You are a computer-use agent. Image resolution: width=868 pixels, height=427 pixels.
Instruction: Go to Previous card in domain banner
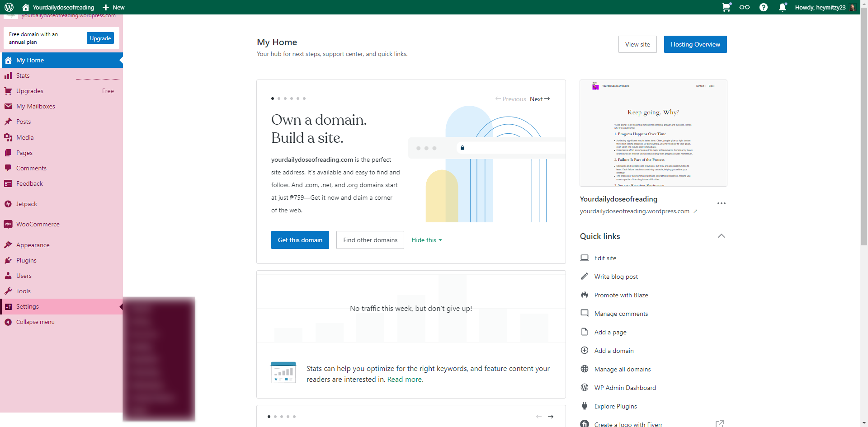click(511, 99)
